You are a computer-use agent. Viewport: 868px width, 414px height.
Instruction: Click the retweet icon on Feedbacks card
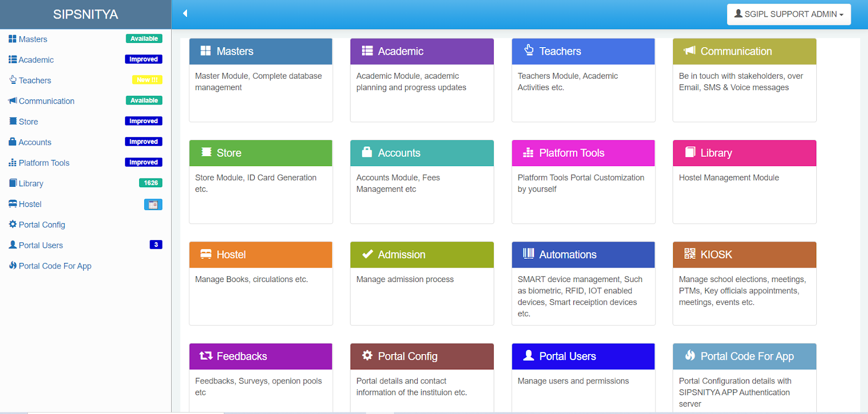coord(206,356)
